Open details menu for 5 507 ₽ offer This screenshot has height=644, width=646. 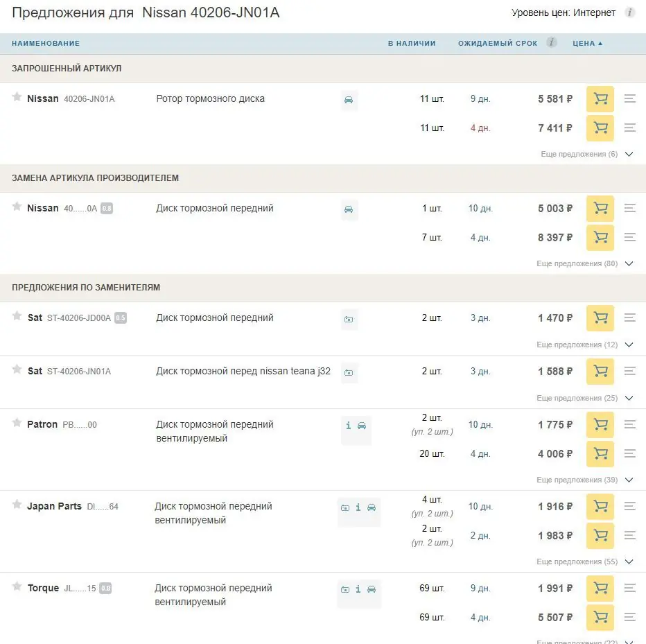click(629, 617)
